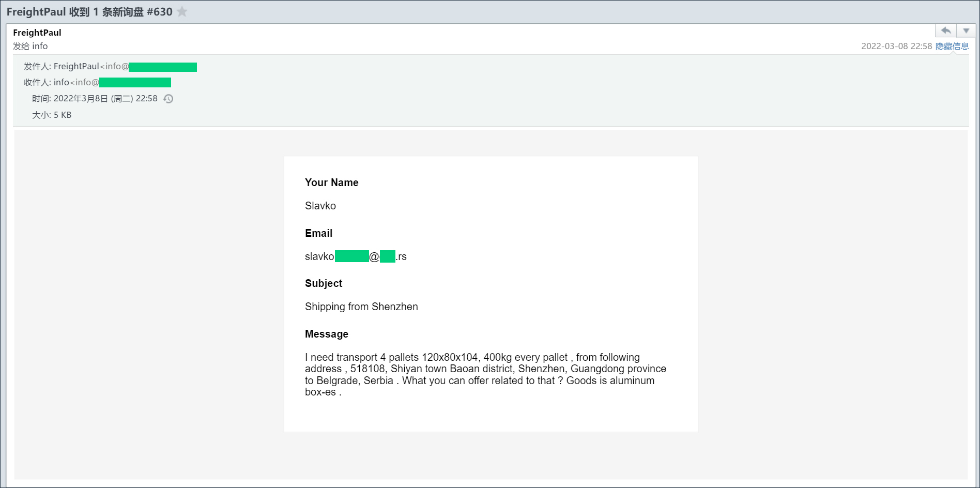Click the 'Your Name' heading
The width and height of the screenshot is (980, 488).
[331, 182]
